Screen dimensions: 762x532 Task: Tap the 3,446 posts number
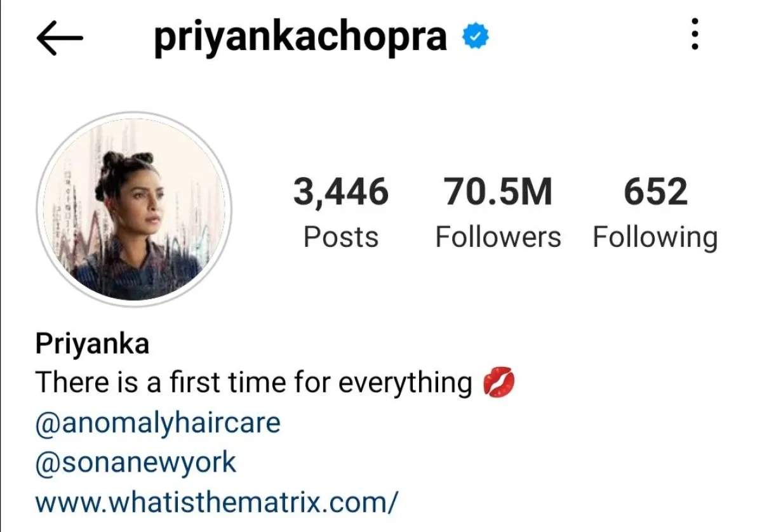coord(341,192)
